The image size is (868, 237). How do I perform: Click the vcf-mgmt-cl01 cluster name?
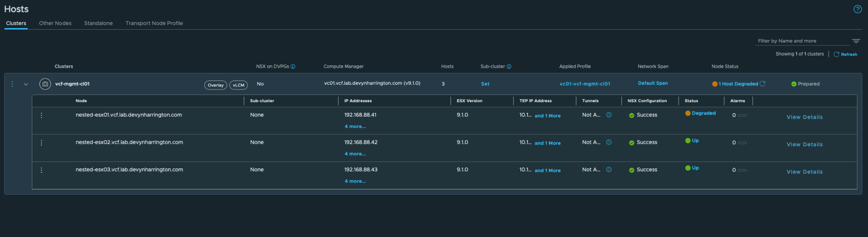pos(72,84)
